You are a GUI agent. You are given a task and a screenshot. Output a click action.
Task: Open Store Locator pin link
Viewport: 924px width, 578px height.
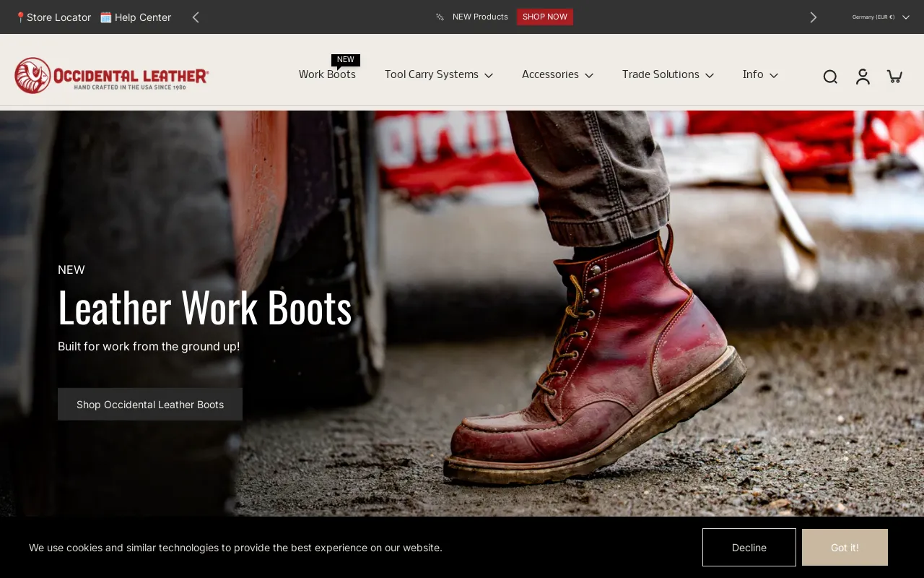click(x=53, y=17)
